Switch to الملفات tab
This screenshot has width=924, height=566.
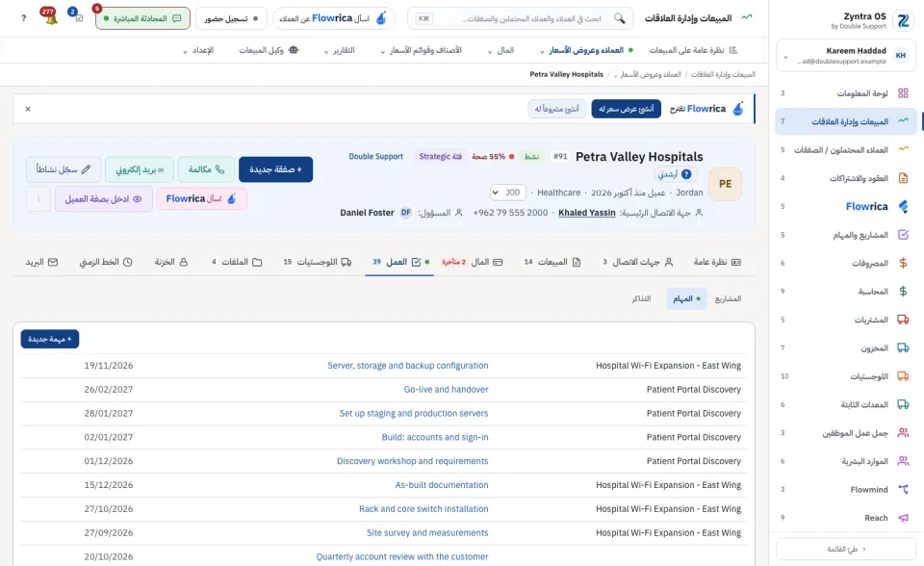click(x=237, y=262)
